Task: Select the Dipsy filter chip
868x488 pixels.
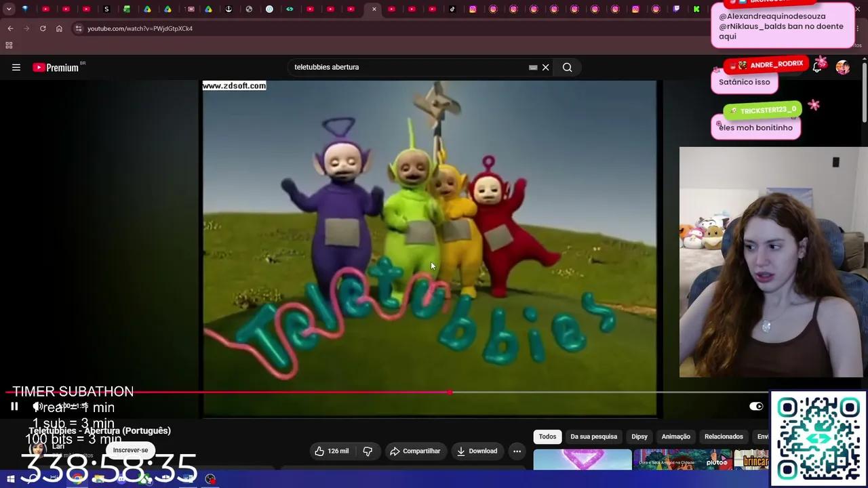Action: tap(639, 436)
